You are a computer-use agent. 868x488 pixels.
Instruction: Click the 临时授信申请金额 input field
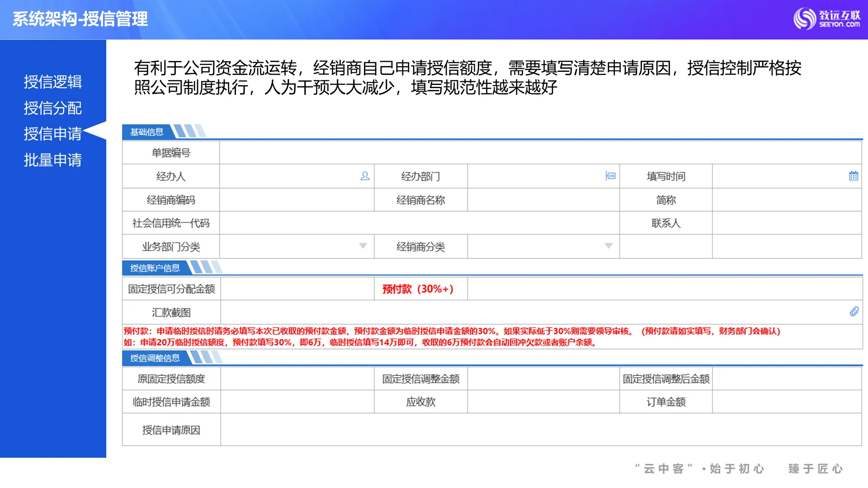297,402
